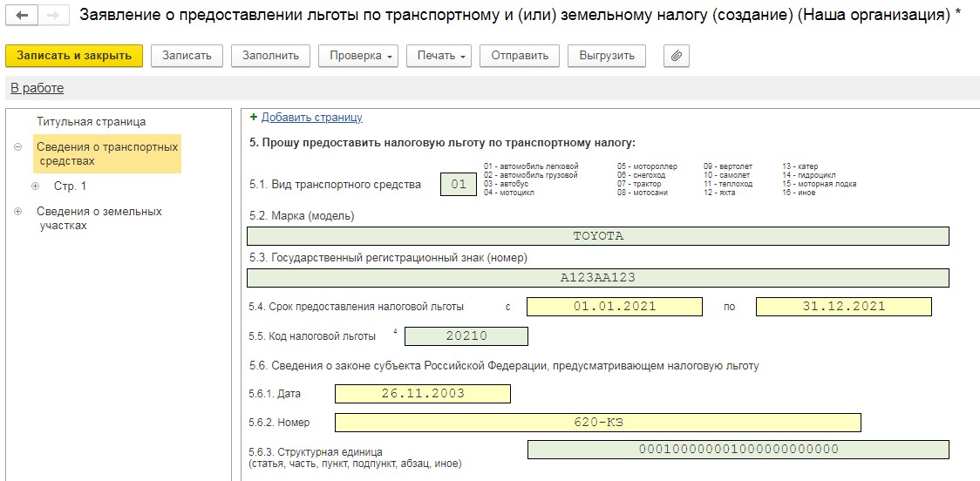The height and width of the screenshot is (481, 980).
Task: Select Титульная страница in the tree
Action: tap(92, 122)
